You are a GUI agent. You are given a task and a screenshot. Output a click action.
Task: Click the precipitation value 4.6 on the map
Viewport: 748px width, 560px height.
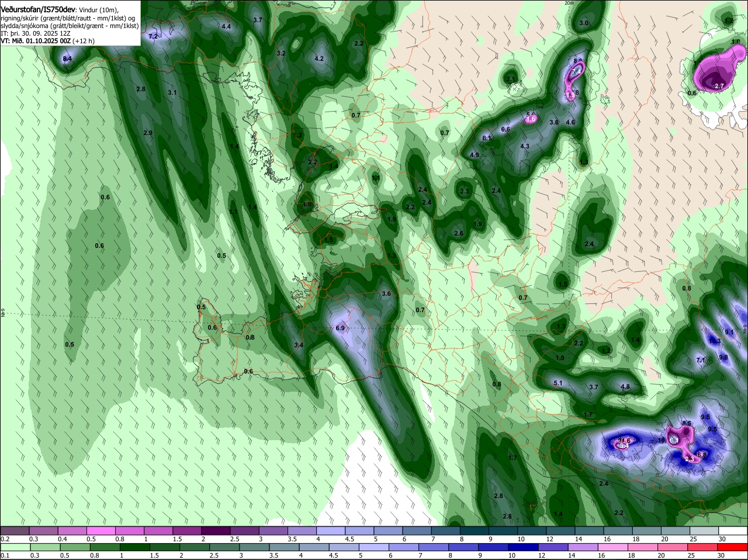pyautogui.click(x=571, y=122)
